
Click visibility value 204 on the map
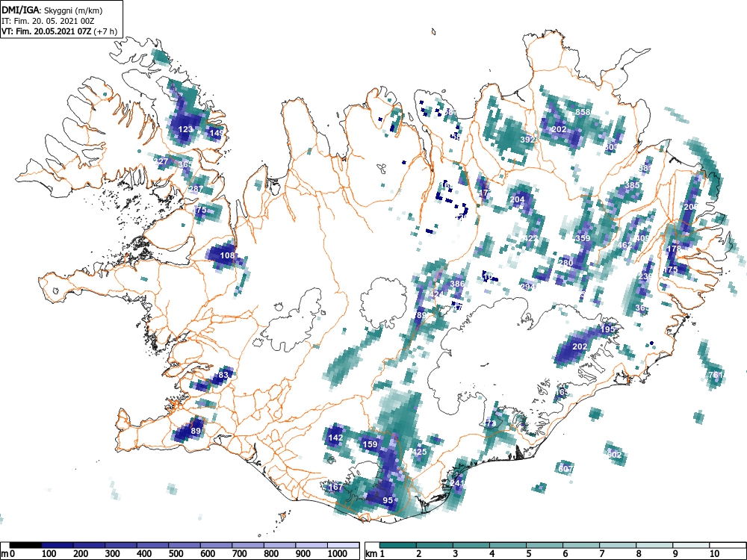[517, 199]
